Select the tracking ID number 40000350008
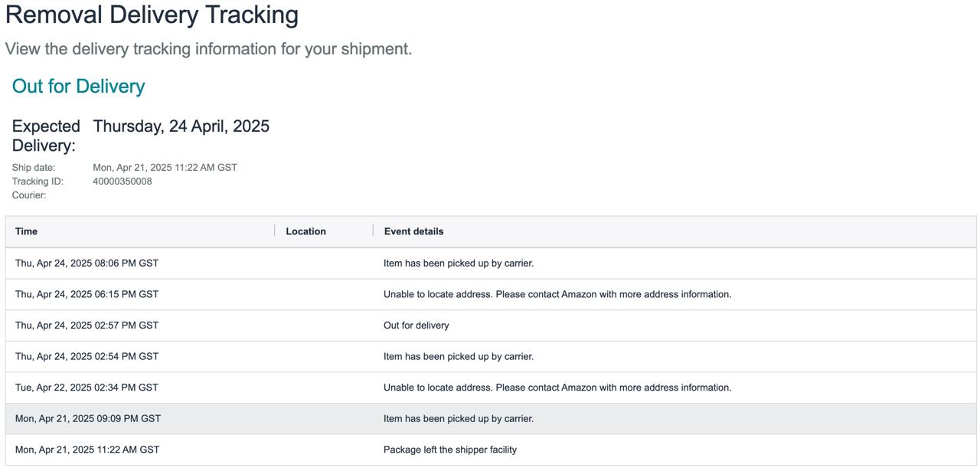Image resolution: width=980 pixels, height=468 pixels. [x=122, y=182]
